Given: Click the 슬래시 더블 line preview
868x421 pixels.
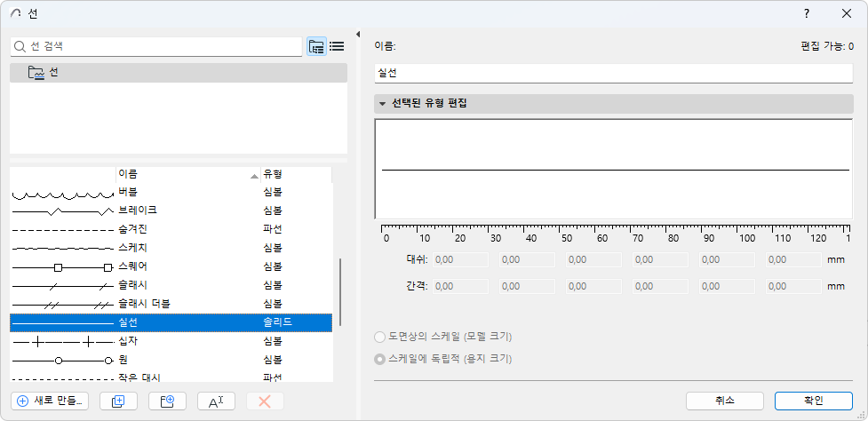Looking at the screenshot, I should click(62, 305).
